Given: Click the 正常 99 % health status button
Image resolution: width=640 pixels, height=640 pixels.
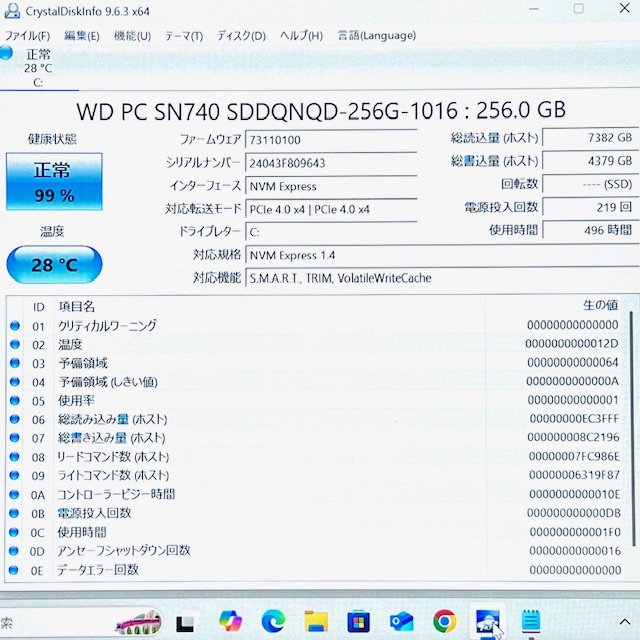Looking at the screenshot, I should pyautogui.click(x=54, y=182).
